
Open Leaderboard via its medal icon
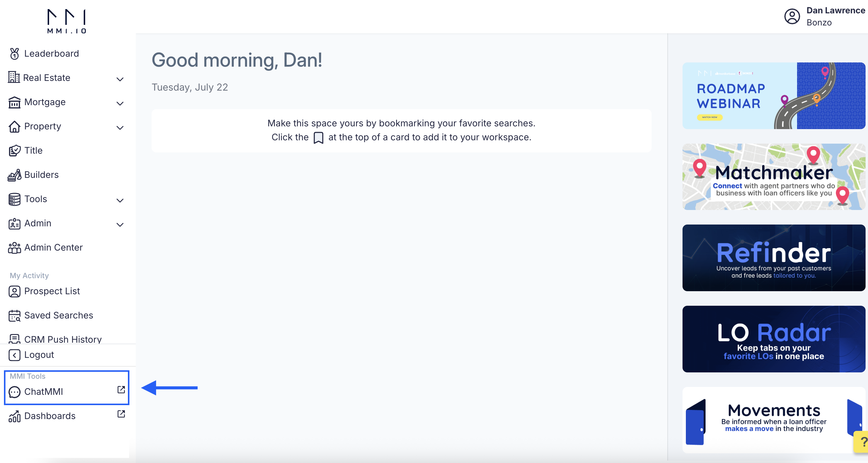[x=15, y=54]
